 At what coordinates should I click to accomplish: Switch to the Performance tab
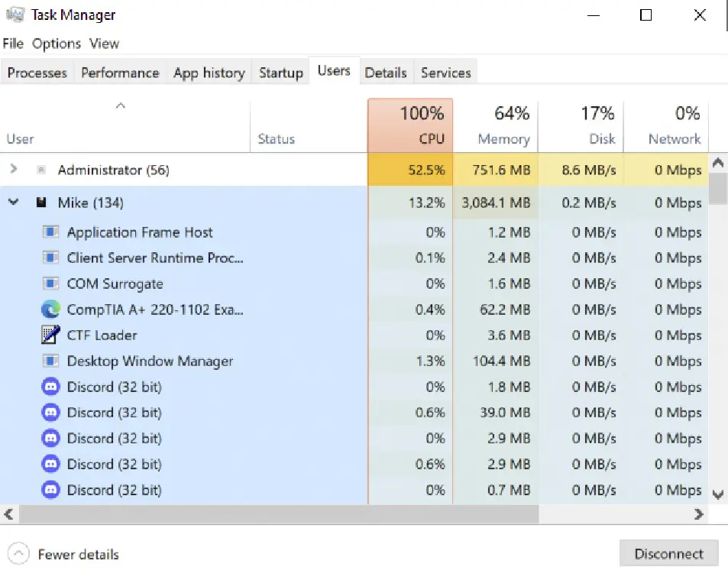coord(120,73)
